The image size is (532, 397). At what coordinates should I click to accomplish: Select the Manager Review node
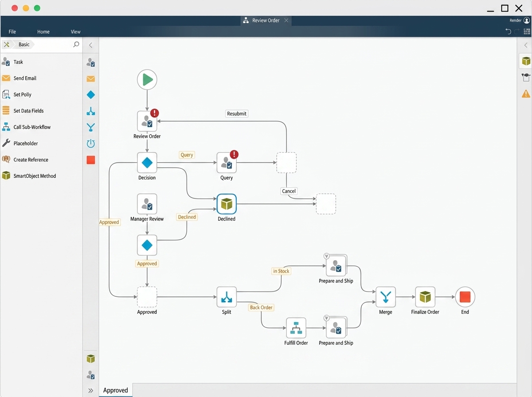coord(147,204)
